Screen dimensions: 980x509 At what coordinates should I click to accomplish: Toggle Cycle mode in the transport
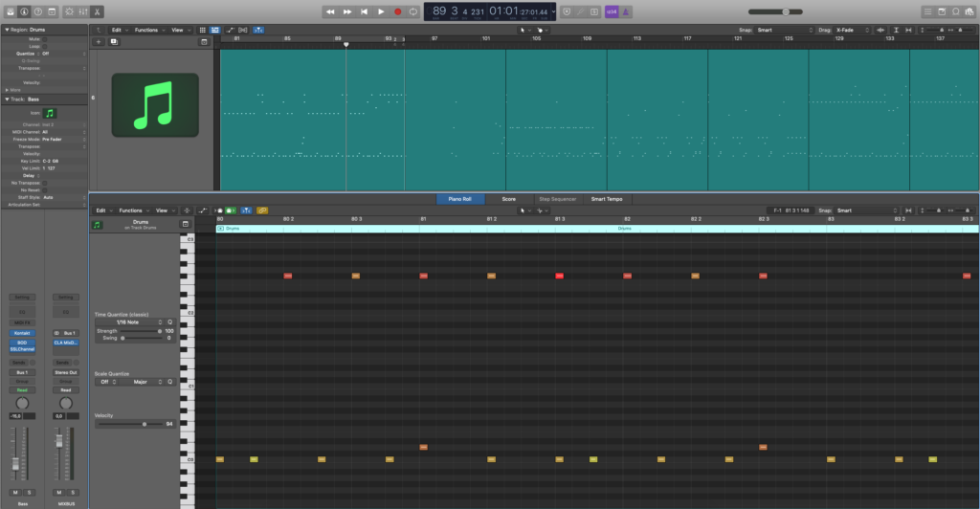click(413, 11)
